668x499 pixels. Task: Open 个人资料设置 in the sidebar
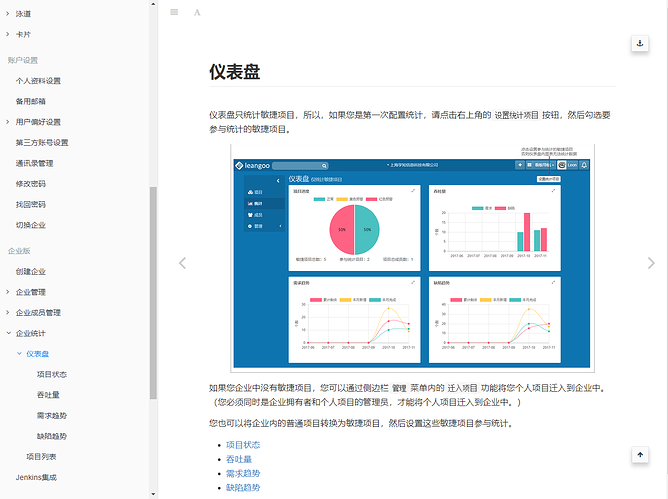38,81
